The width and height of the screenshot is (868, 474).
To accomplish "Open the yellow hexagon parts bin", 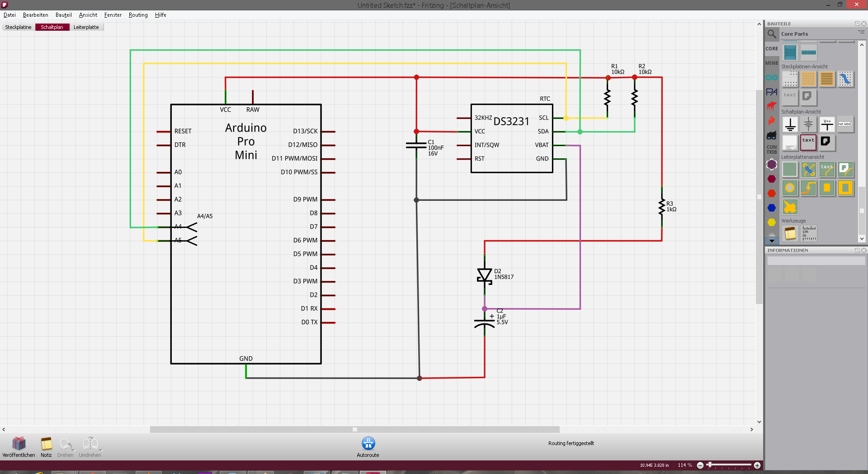I will 772,222.
